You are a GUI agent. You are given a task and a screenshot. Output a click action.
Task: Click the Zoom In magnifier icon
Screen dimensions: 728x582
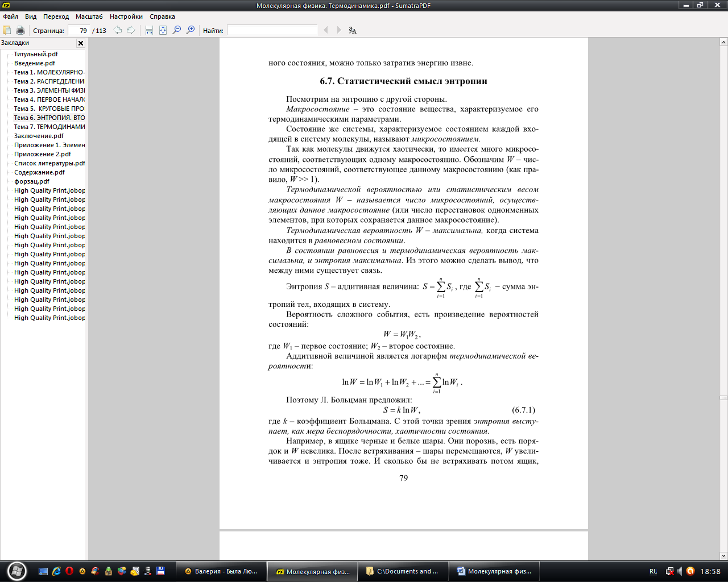[191, 30]
